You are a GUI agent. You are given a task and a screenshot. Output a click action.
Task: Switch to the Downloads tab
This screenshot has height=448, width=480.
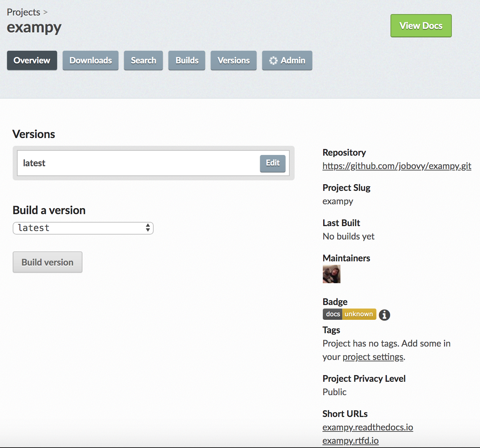(x=91, y=60)
